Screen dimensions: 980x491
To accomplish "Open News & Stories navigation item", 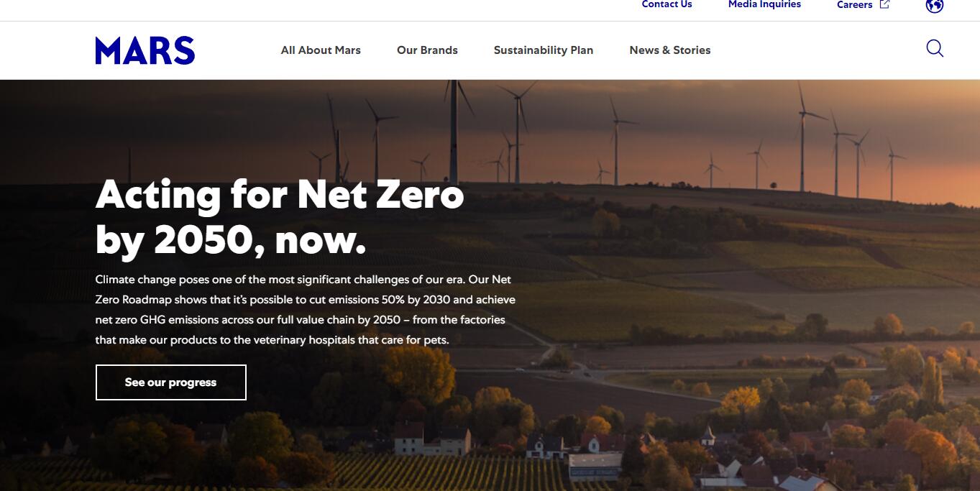I will 670,50.
